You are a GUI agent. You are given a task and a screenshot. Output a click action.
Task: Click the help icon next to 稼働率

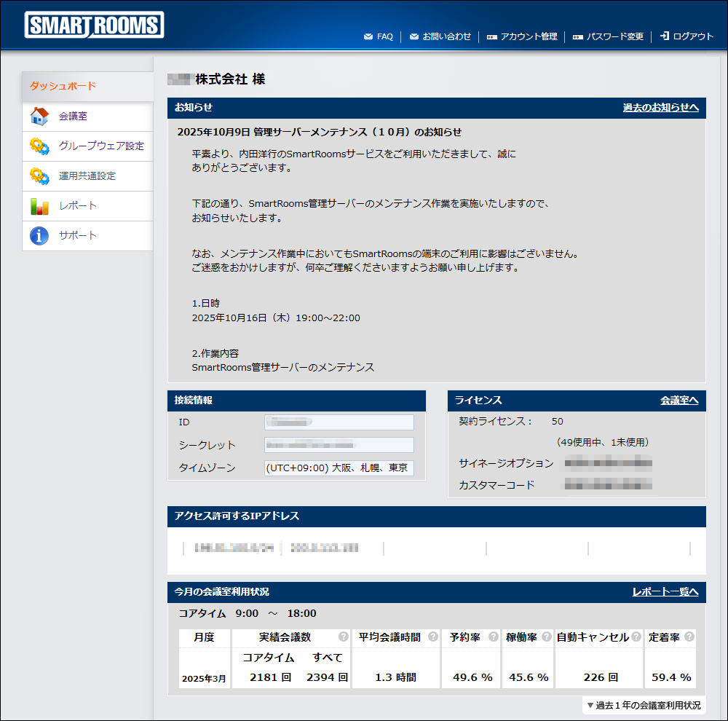point(547,637)
